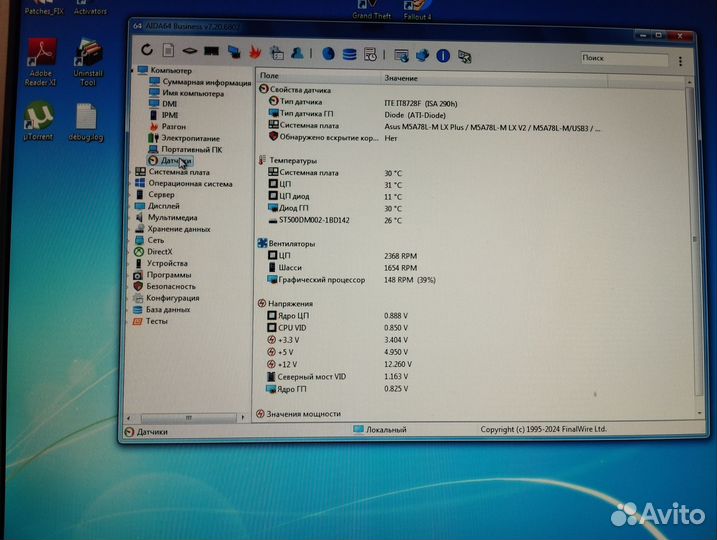The height and width of the screenshot is (540, 717).
Task: Click the red flame toolbar icon
Action: pyautogui.click(x=255, y=51)
